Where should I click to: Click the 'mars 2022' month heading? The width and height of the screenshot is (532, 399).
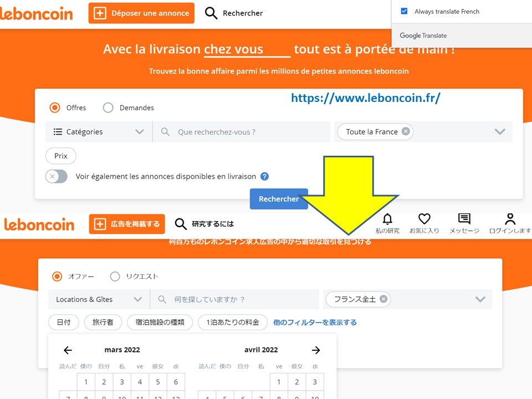point(122,350)
